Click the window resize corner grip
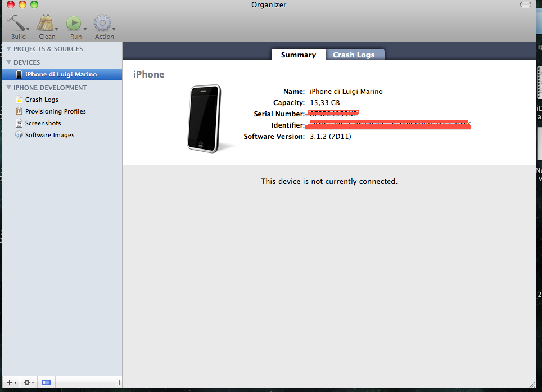This screenshot has width=542, height=392. point(532,384)
